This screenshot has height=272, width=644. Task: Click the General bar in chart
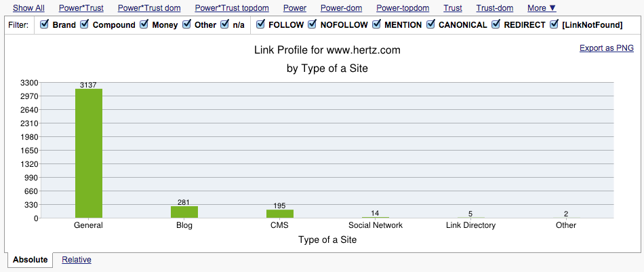coord(89,153)
